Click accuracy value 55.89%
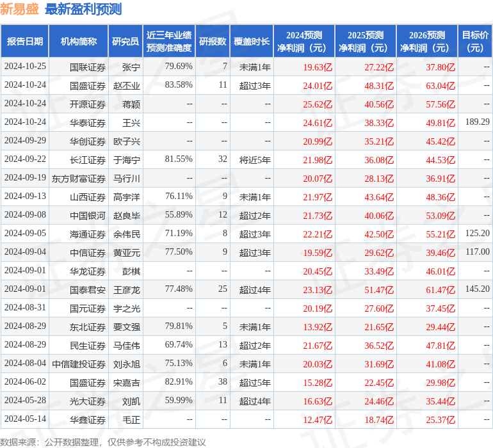The width and height of the screenshot is (493, 448). click(x=179, y=215)
